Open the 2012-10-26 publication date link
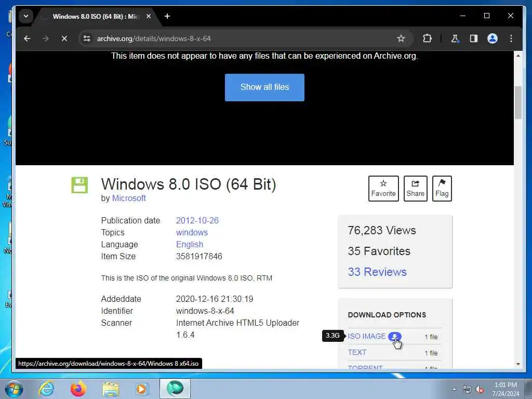Screen dimensions: 532x399 pyautogui.click(x=197, y=220)
